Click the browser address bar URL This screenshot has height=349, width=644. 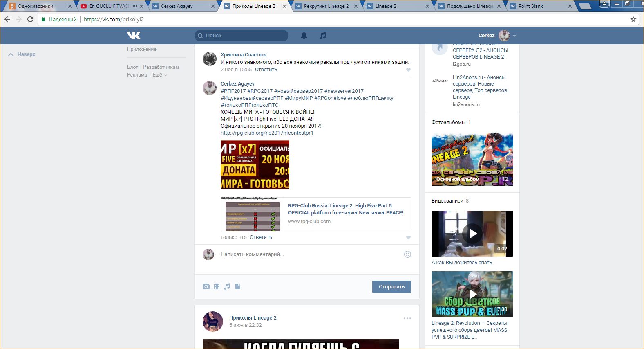point(114,19)
